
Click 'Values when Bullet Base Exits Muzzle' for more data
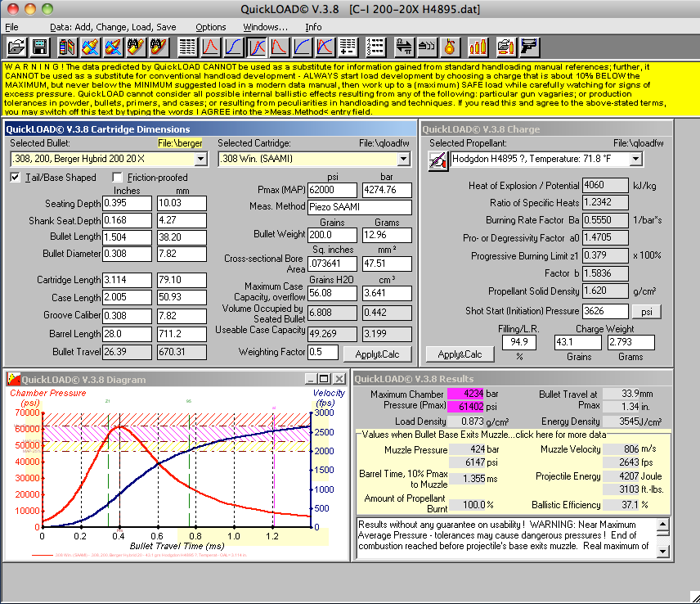click(x=484, y=435)
